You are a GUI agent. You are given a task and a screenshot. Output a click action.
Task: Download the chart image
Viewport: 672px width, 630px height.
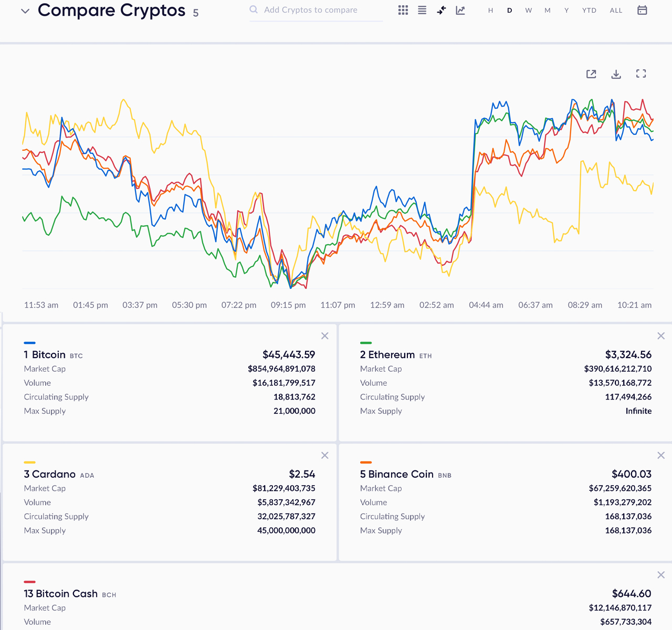coord(616,74)
